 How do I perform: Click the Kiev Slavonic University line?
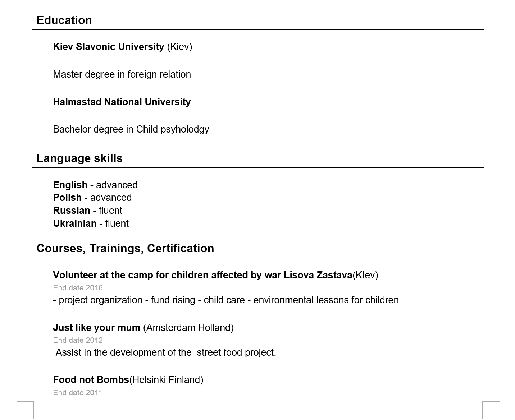pos(122,47)
